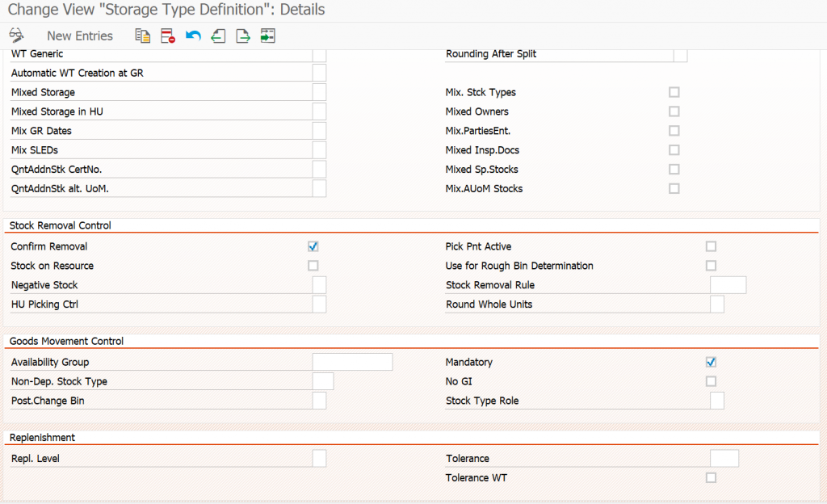Select the QntAddnStk CertNo. field
This screenshot has height=504, width=827.
pyautogui.click(x=319, y=170)
